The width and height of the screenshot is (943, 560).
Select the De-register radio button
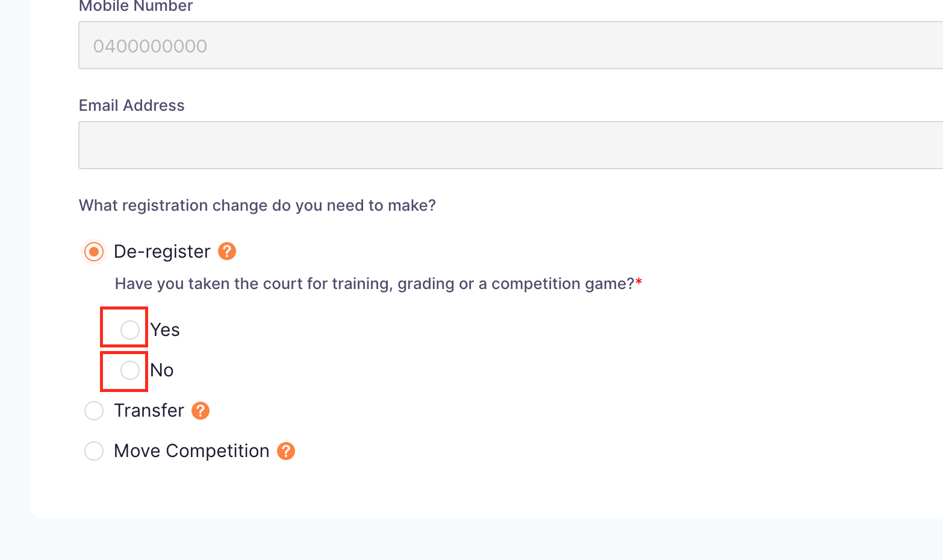point(94,251)
